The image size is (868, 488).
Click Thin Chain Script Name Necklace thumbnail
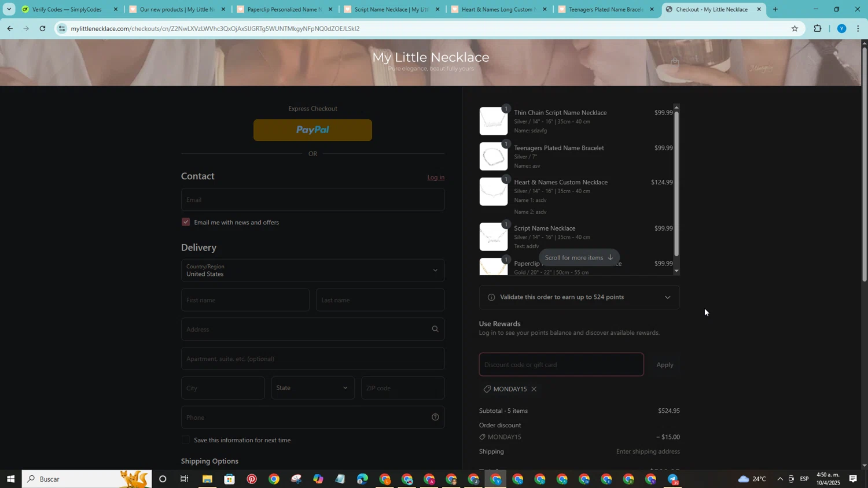(x=494, y=121)
